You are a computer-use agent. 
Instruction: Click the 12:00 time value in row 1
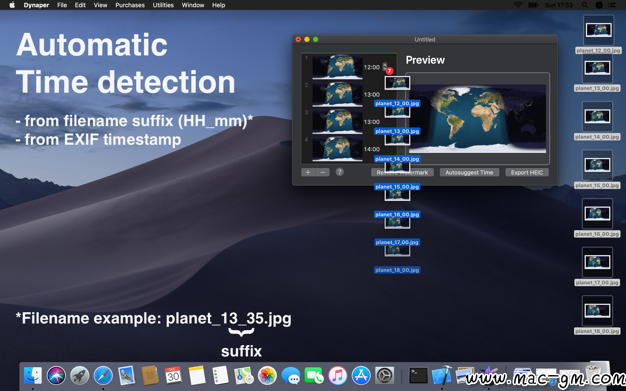(372, 67)
